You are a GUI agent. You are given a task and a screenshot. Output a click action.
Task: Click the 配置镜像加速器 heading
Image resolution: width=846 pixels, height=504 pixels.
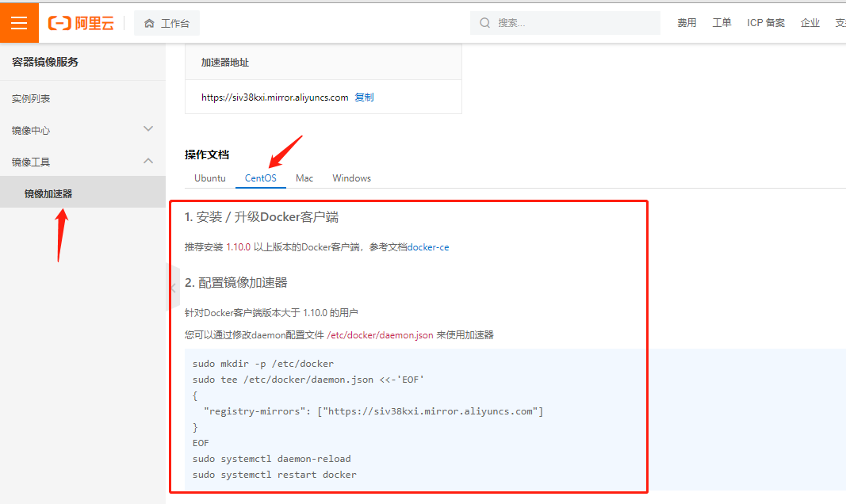click(235, 282)
